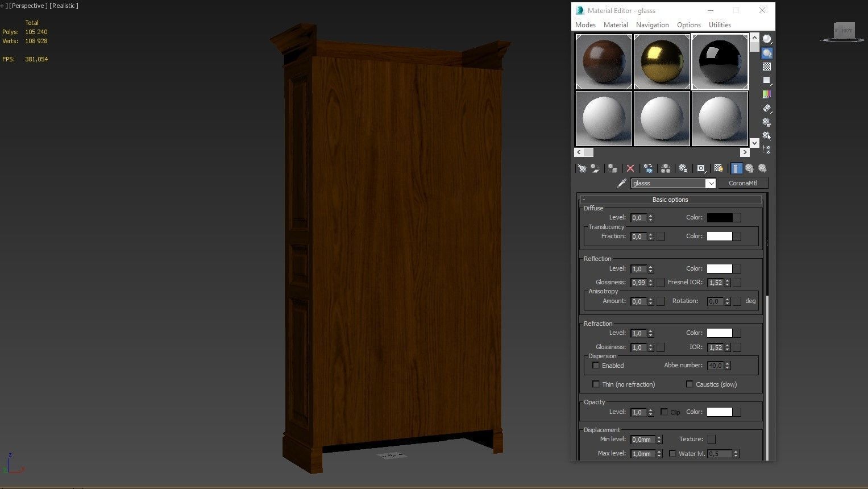
Task: Check the Thin (no refraction) option
Action: 596,384
